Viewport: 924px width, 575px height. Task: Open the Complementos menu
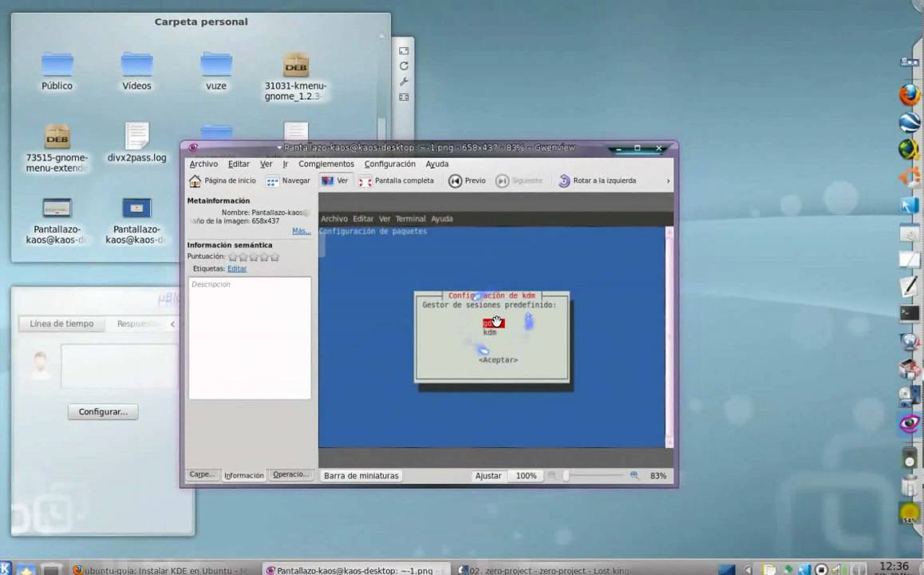coord(326,164)
